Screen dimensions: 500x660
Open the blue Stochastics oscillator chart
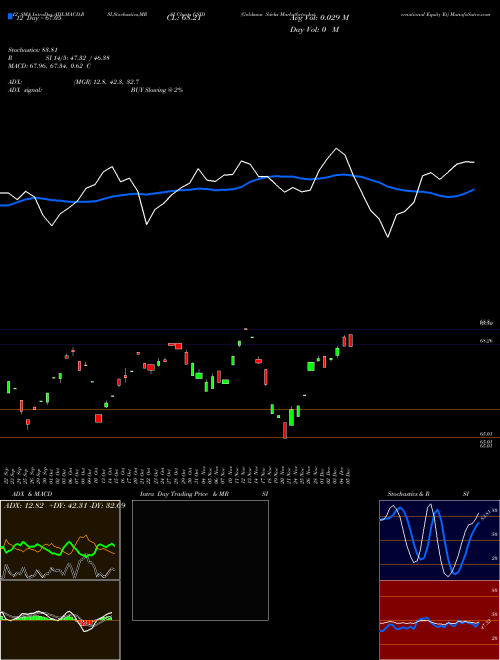tap(439, 540)
